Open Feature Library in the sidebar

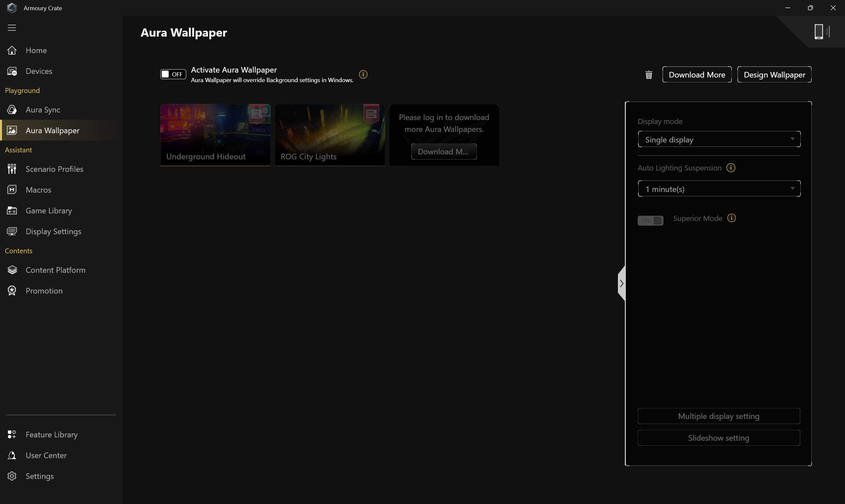pyautogui.click(x=61, y=434)
